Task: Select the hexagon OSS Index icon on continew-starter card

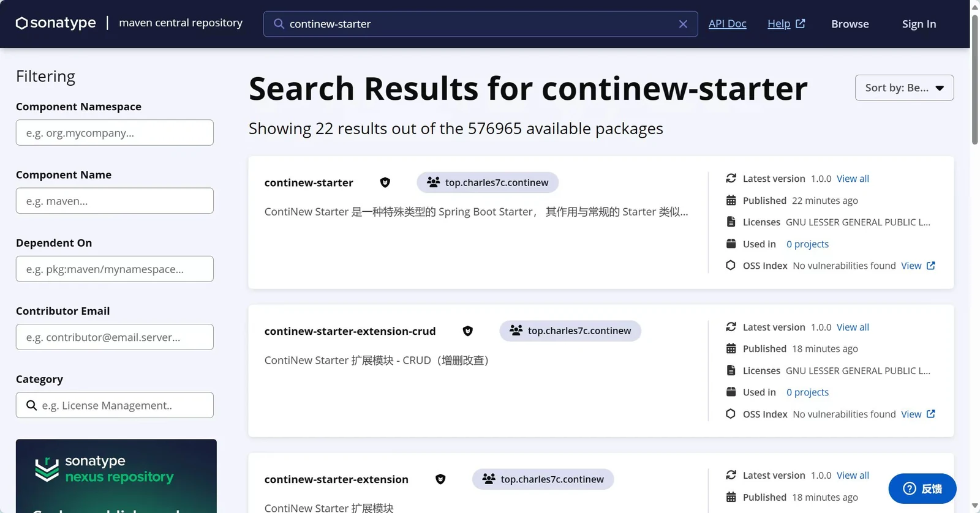Action: click(x=731, y=265)
